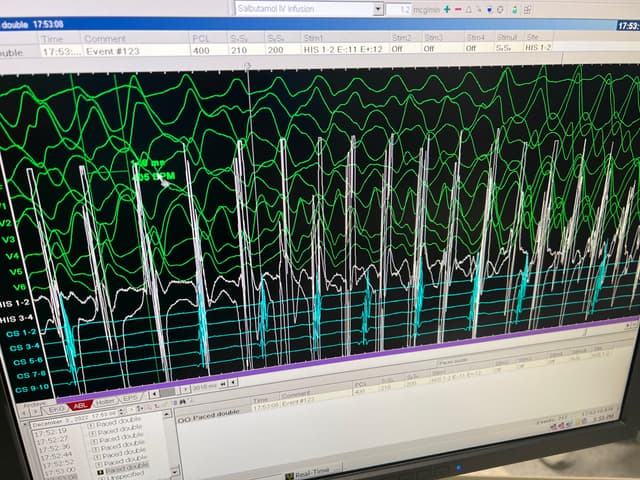The height and width of the screenshot is (480, 640).
Task: Click the blue down-arrow icon in drug toolbar
Action: (489, 9)
